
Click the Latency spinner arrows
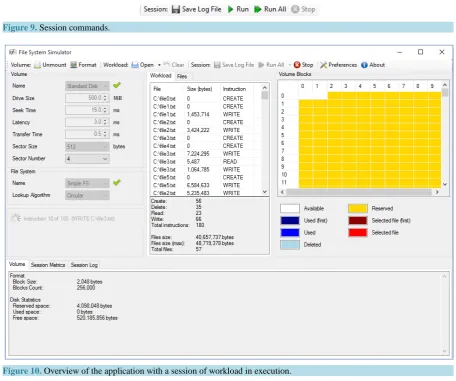coord(105,122)
